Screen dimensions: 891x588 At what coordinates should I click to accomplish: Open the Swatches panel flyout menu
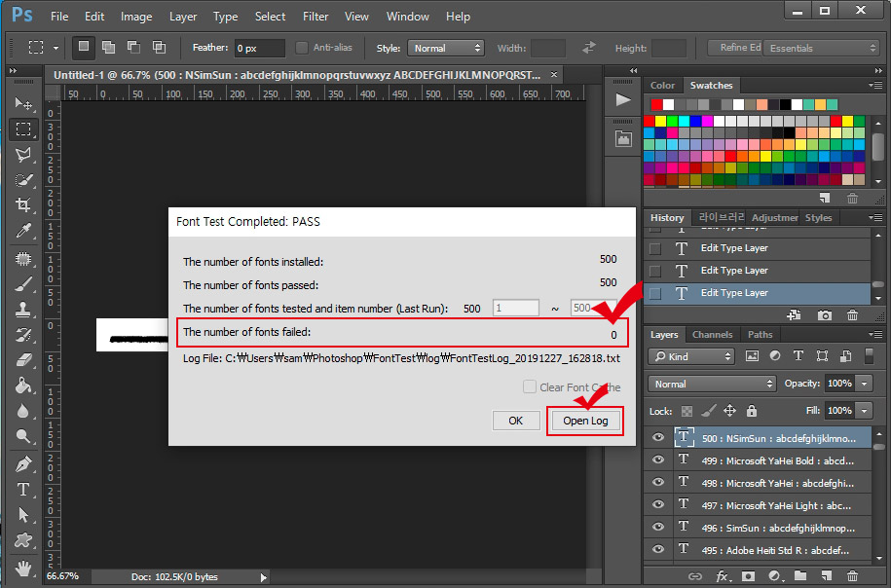click(875, 86)
